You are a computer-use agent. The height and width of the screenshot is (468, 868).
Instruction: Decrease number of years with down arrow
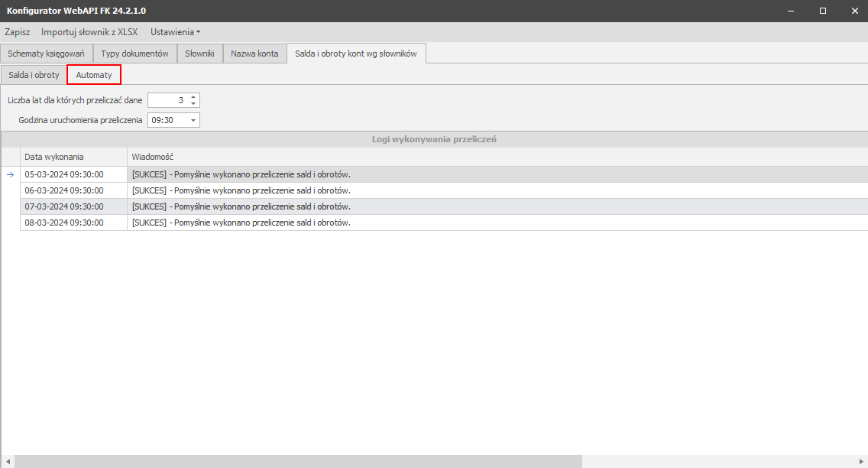pyautogui.click(x=193, y=103)
